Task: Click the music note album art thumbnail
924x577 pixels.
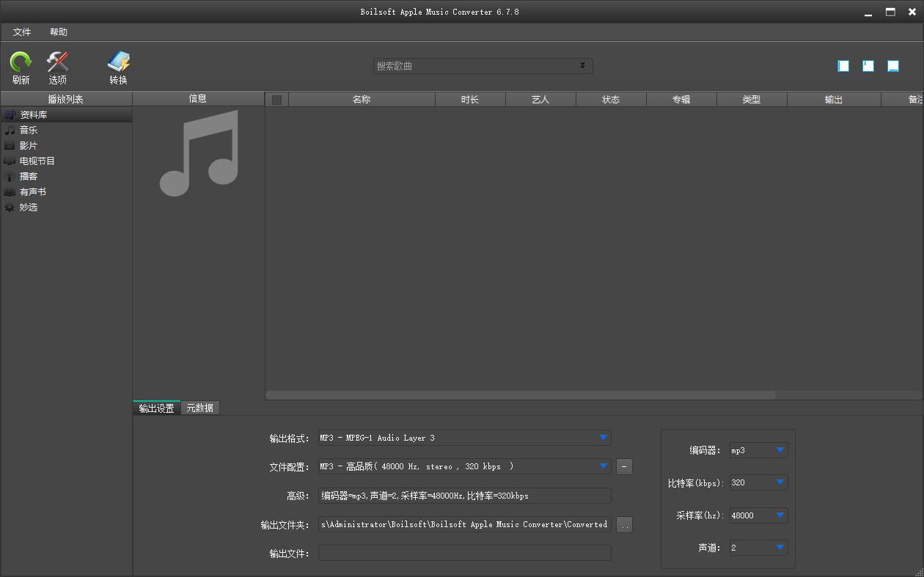Action: tap(199, 153)
